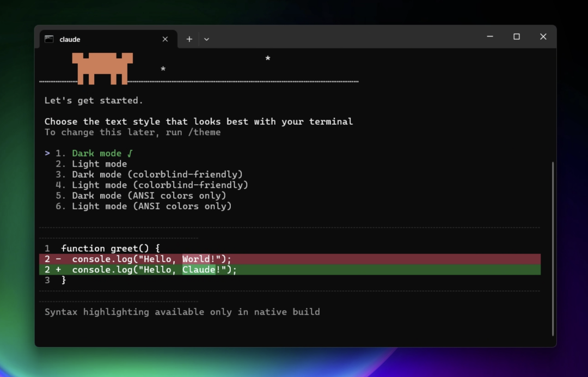Click "To change this later, run /theme"
588x377 pixels.
[x=133, y=132]
